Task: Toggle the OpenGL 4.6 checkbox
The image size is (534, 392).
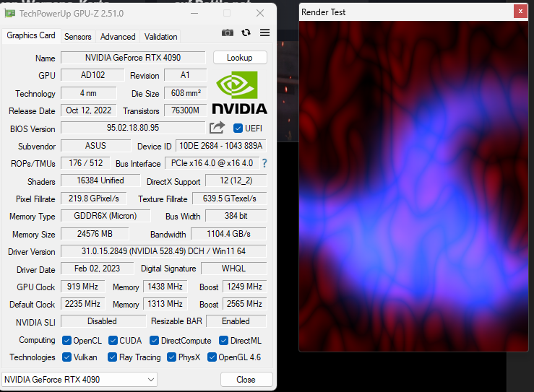Action: pyautogui.click(x=212, y=357)
